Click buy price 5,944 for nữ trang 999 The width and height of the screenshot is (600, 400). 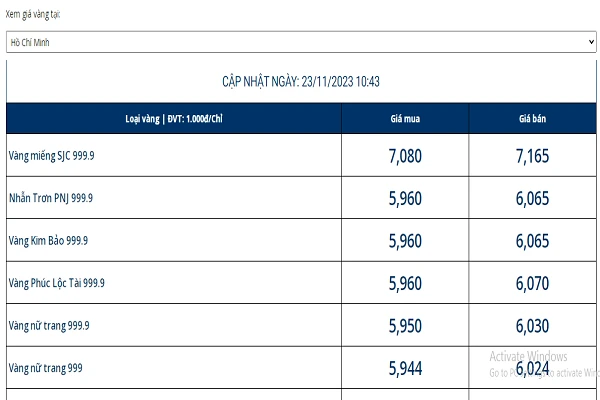tap(405, 368)
